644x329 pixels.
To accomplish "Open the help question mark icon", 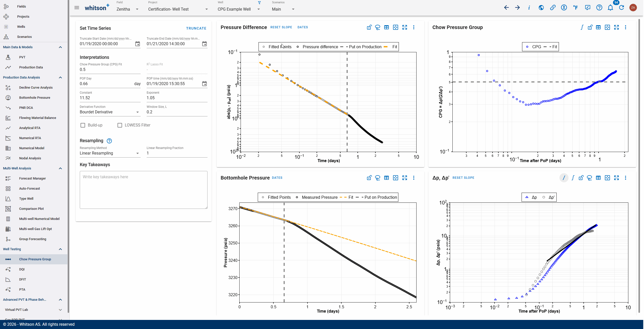I will click(x=599, y=8).
